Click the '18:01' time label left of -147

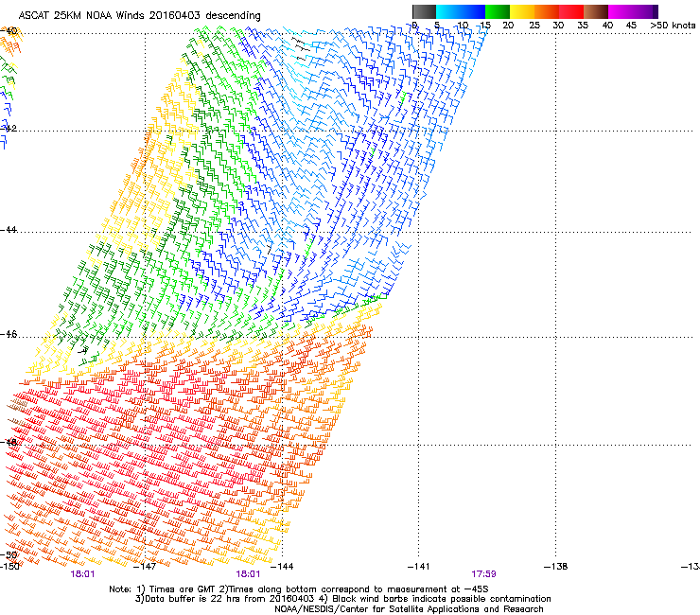[82, 574]
